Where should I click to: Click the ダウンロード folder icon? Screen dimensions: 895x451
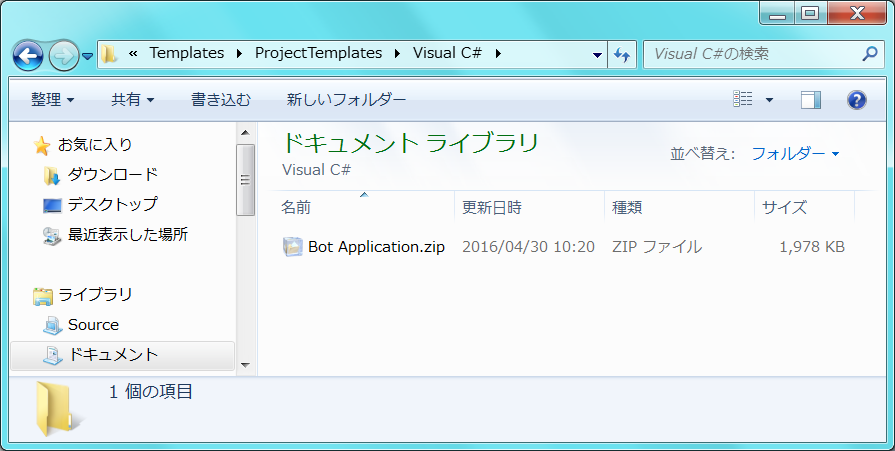coord(51,175)
